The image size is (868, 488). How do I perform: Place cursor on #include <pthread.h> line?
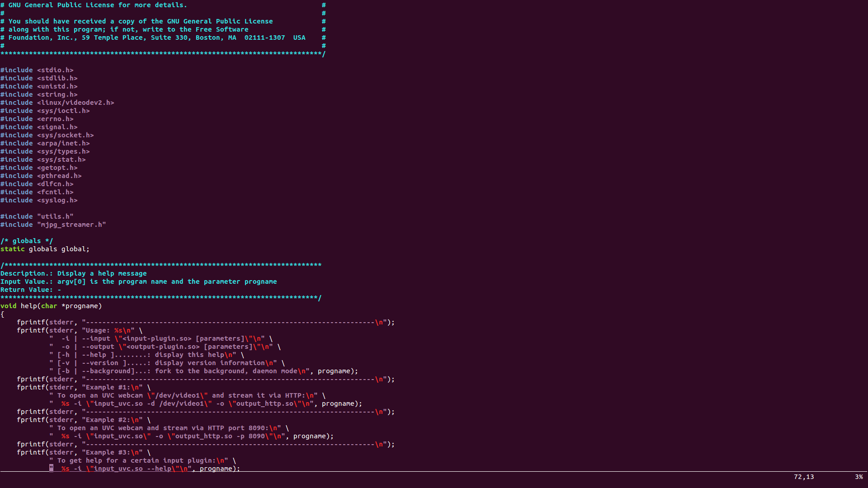(41, 176)
